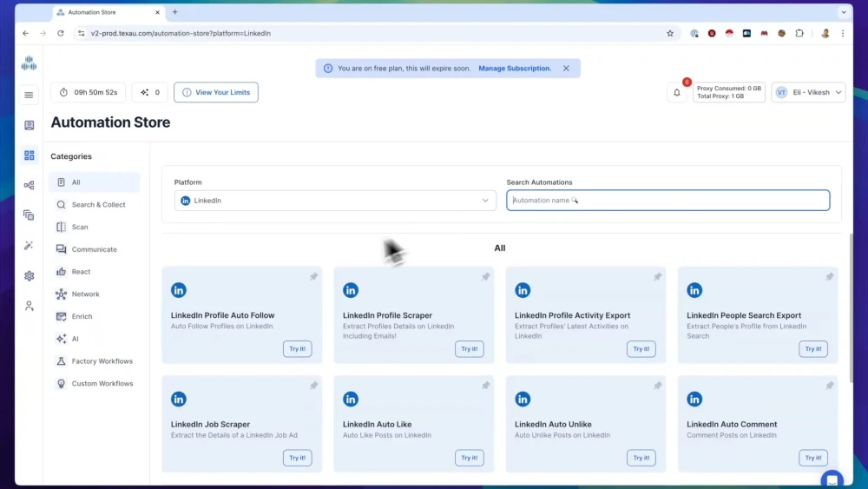Open the hamburger menu in left sidebar
868x489 pixels.
29,96
